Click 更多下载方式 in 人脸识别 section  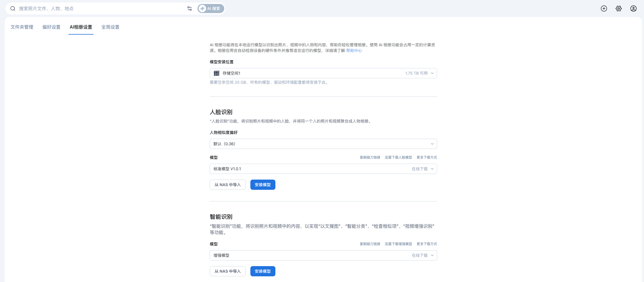(427, 157)
